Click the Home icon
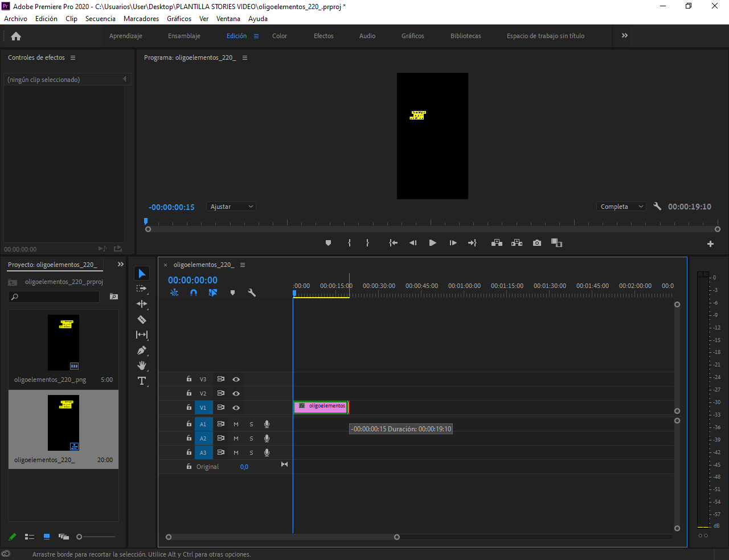Screen dimensions: 729x560 pyautogui.click(x=16, y=36)
